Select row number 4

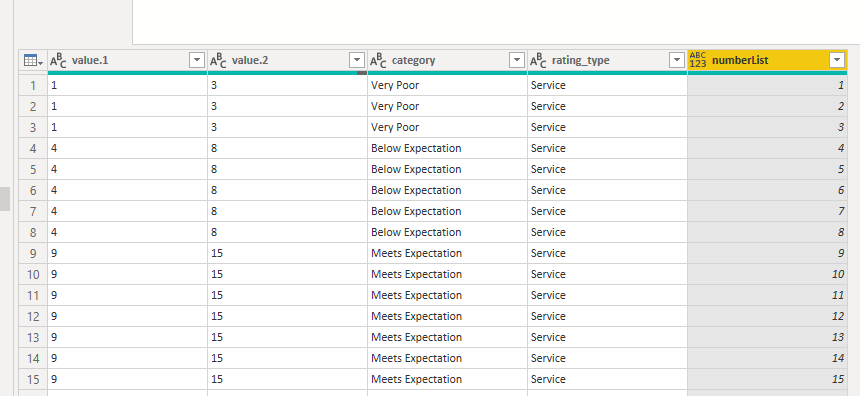(33, 149)
